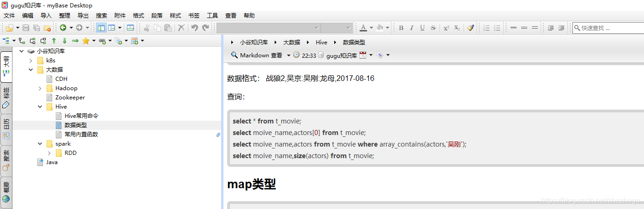The image size is (644, 209).
Task: Switch to the 搜索 side tab
Action: (6, 160)
